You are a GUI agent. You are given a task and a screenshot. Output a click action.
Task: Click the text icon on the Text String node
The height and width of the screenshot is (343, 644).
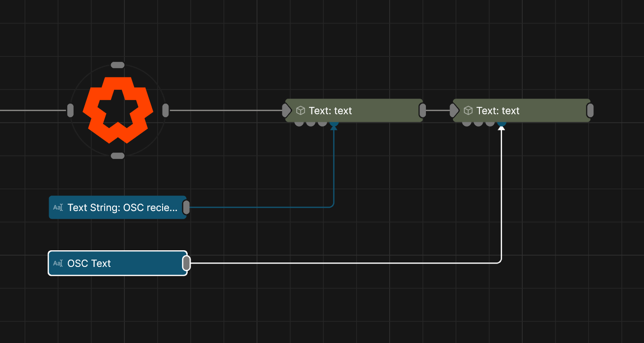[58, 208]
